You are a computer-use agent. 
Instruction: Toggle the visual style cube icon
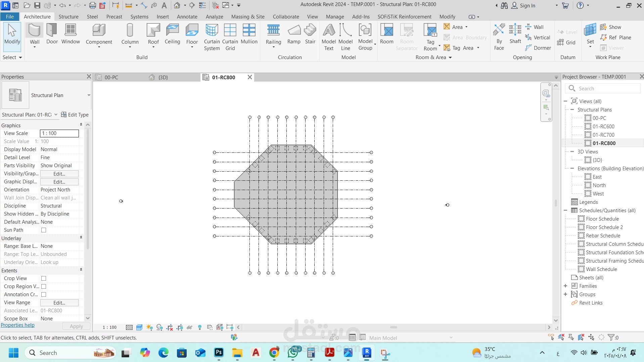[x=139, y=327]
